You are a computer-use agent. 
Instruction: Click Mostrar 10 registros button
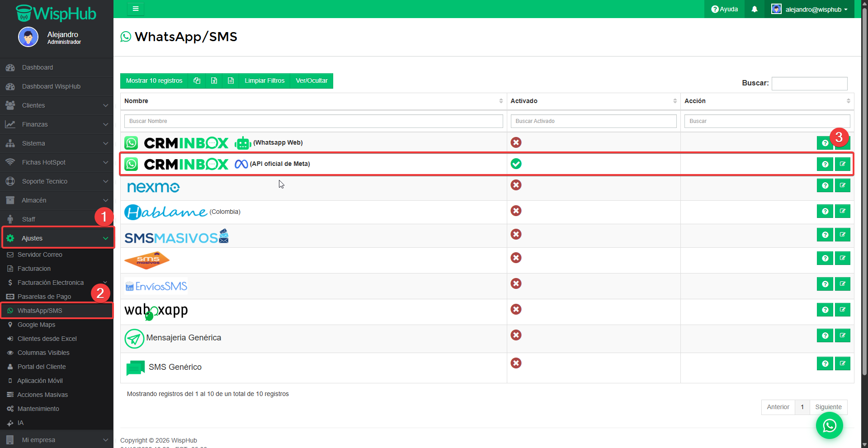point(154,80)
